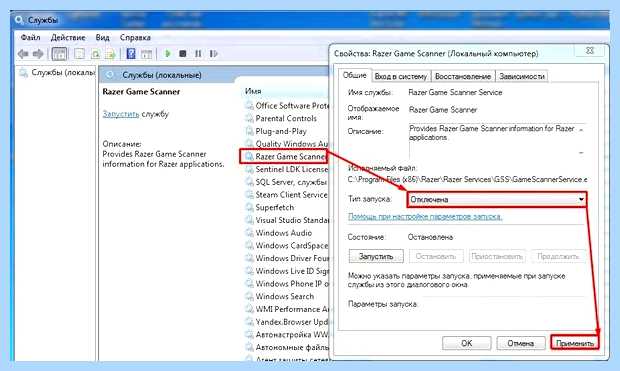Viewport: 620px width, 371px height.
Task: Select the Sentinel LDK License row
Action: (x=286, y=169)
